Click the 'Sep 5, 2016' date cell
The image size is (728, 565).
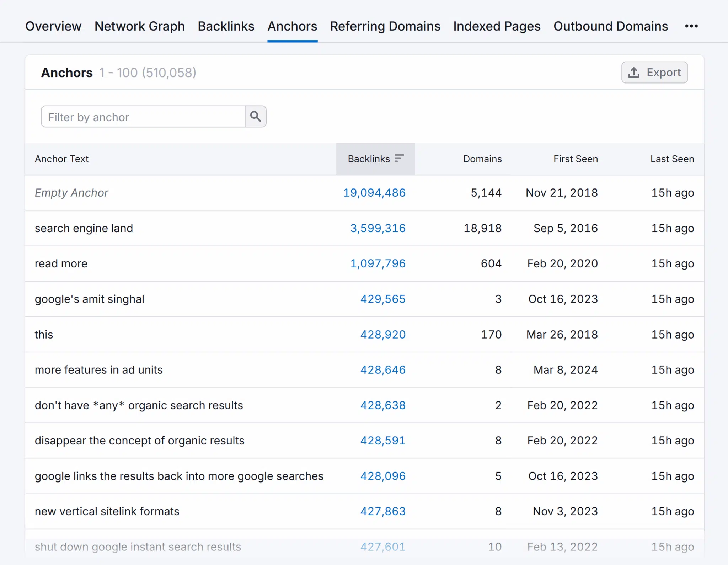coord(566,228)
